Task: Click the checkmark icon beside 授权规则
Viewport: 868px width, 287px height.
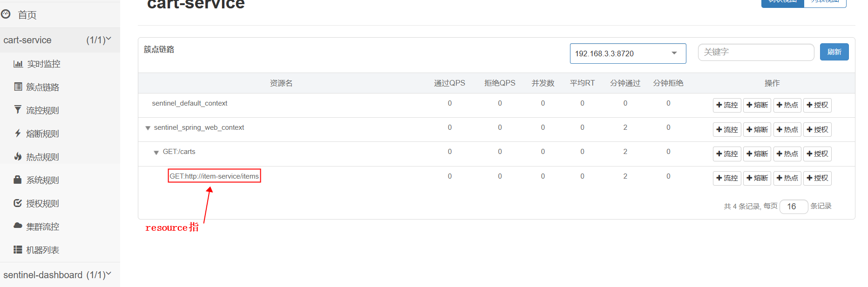Action: [x=18, y=203]
